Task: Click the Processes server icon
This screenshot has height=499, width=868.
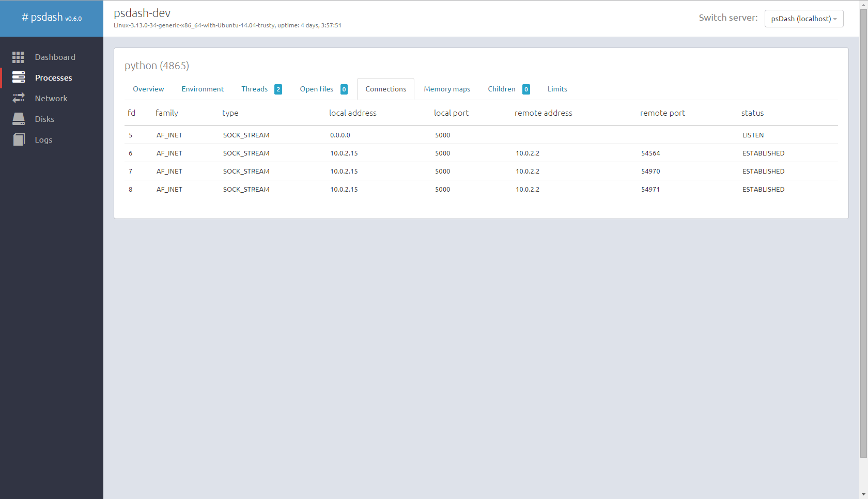Action: click(18, 77)
